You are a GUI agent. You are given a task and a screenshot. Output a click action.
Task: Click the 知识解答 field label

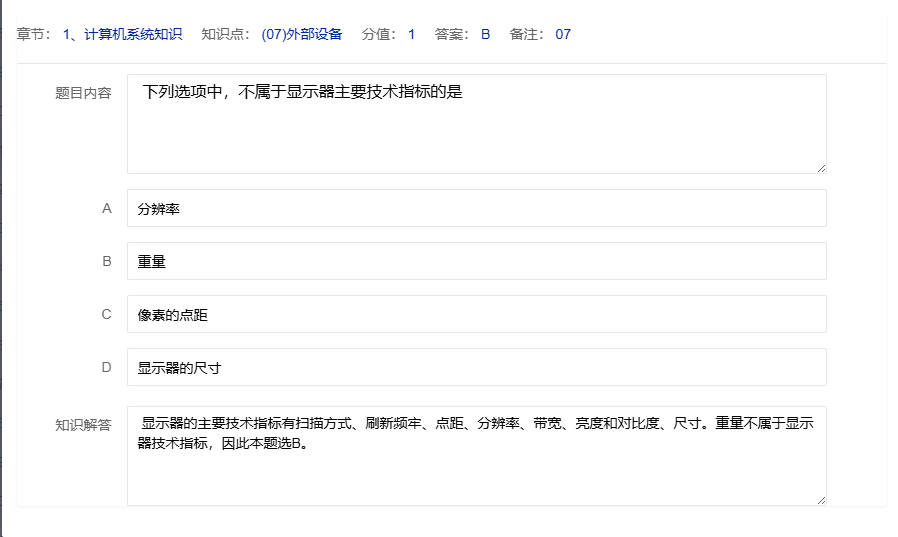click(x=83, y=424)
